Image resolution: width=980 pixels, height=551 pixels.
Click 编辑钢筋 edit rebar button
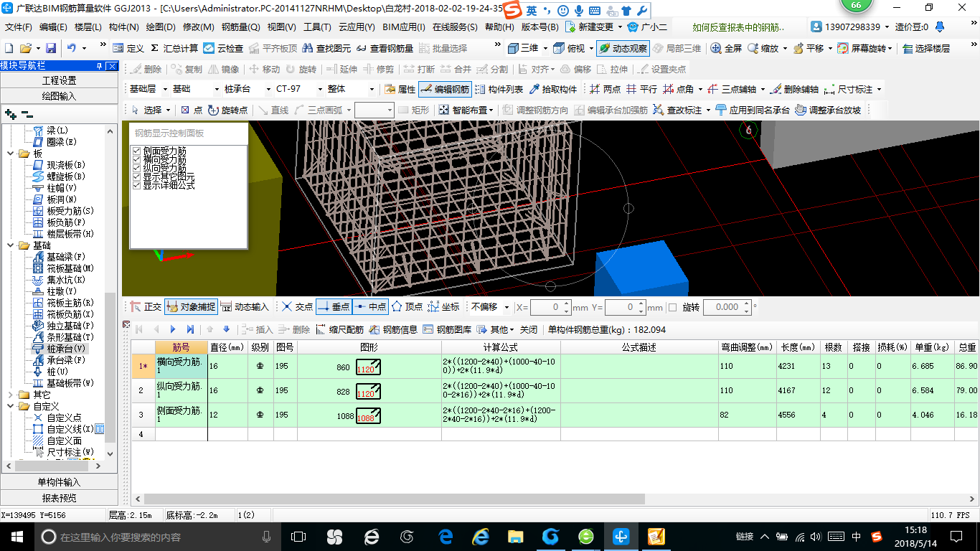coord(445,89)
